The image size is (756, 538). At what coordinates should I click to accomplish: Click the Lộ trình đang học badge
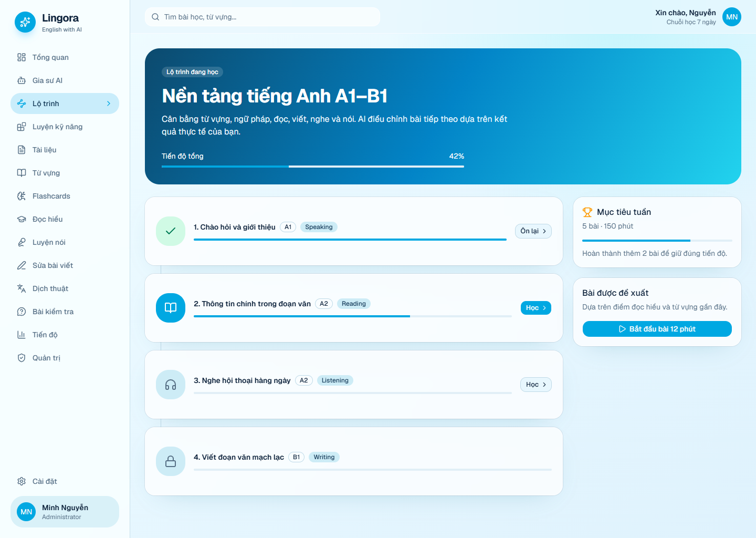pos(192,72)
